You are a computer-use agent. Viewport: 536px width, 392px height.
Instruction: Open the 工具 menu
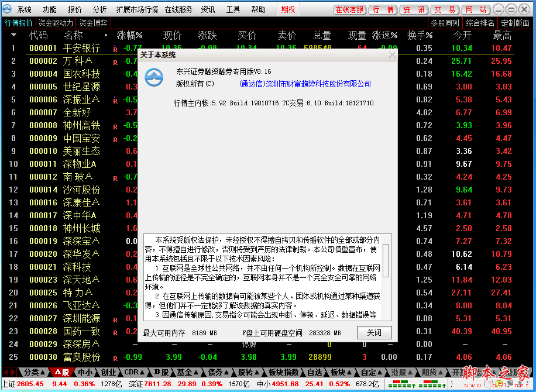click(233, 9)
